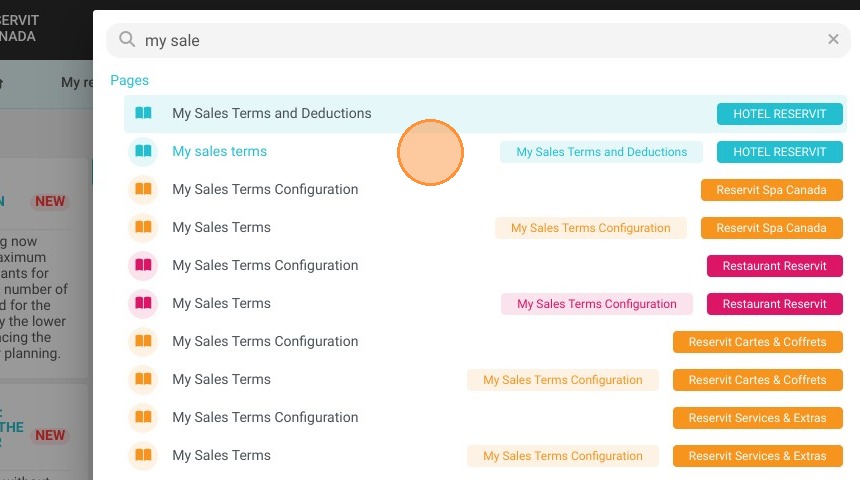Click Reservit Services & Extras badge on Configuration row
Viewport: 860px width, 480px height.
coord(757,417)
